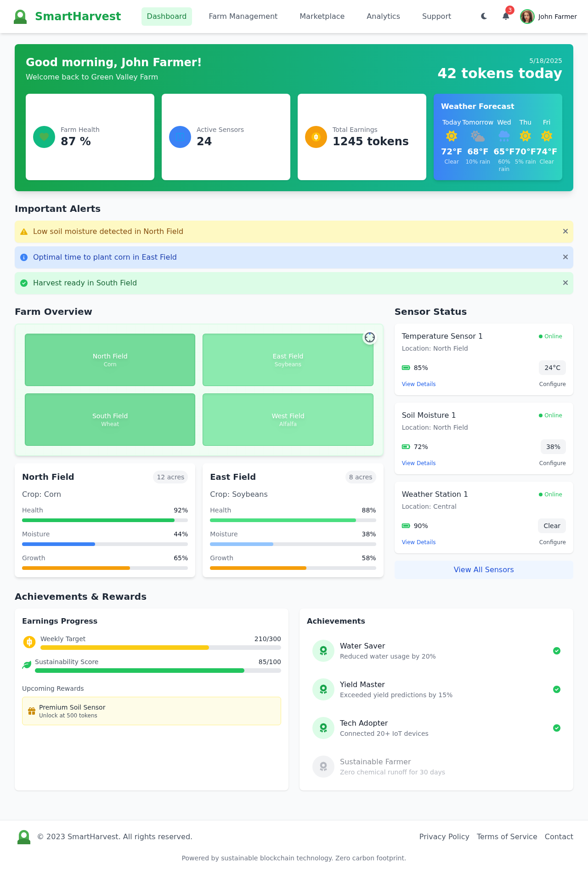Screen dimensions: 588x870
Task: Click the Sustainability Score leaf icon
Action: [x=27, y=665]
